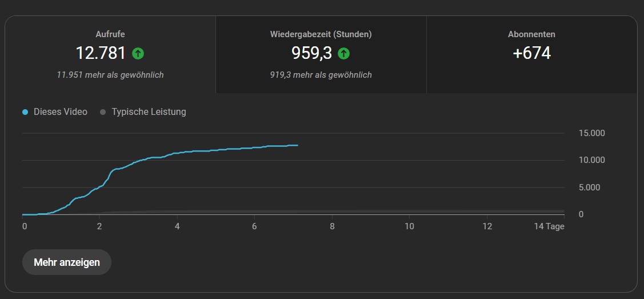Image resolution: width=644 pixels, height=299 pixels.
Task: Click the +674 subscribers value
Action: click(x=531, y=53)
